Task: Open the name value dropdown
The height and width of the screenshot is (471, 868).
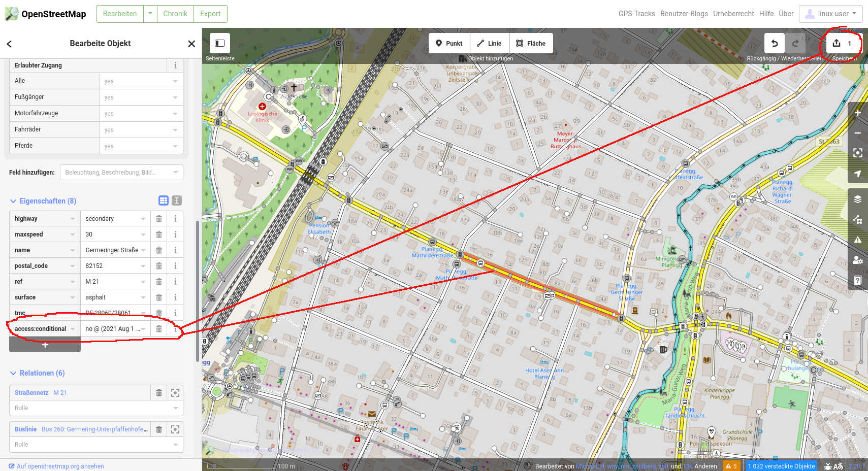Action: (x=143, y=250)
